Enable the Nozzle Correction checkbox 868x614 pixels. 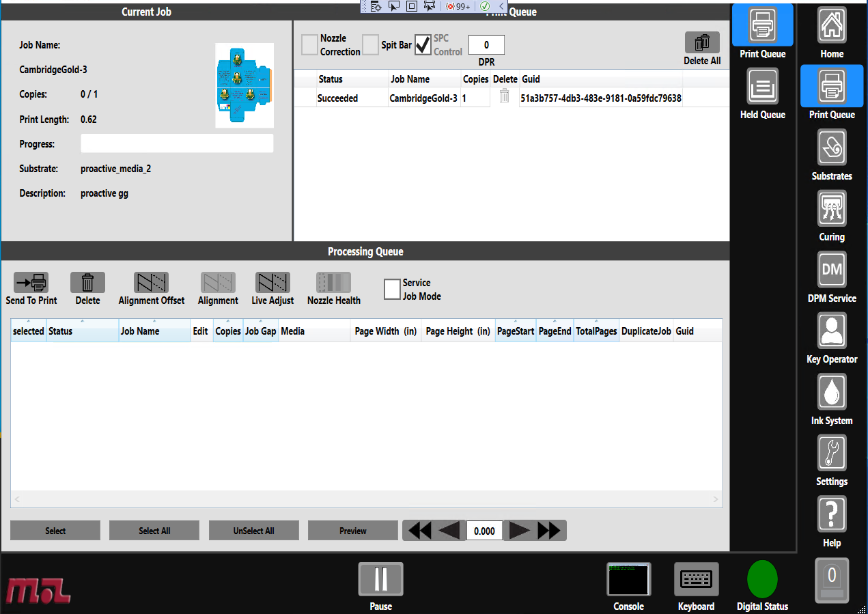click(x=310, y=45)
